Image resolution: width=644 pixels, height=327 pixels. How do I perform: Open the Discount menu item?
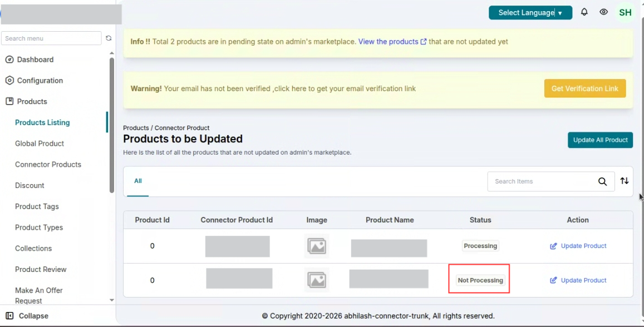click(x=30, y=185)
